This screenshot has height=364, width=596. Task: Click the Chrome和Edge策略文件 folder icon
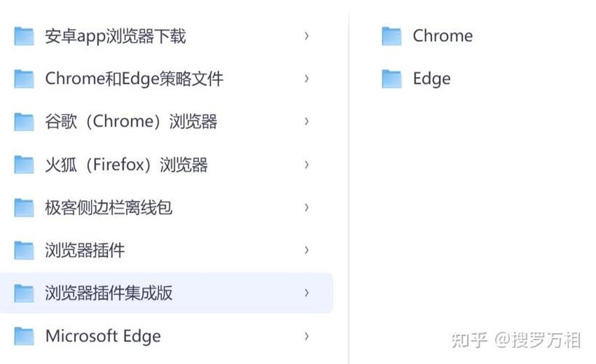tap(24, 79)
